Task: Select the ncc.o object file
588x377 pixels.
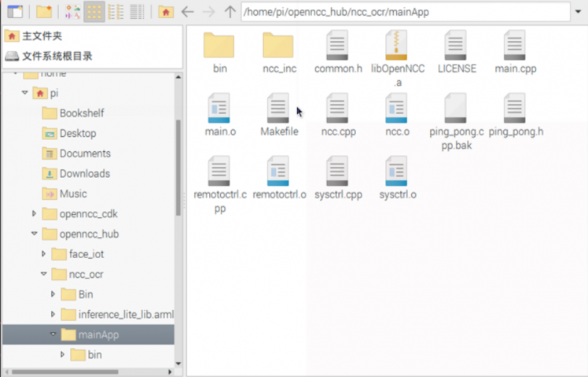Action: (397, 115)
